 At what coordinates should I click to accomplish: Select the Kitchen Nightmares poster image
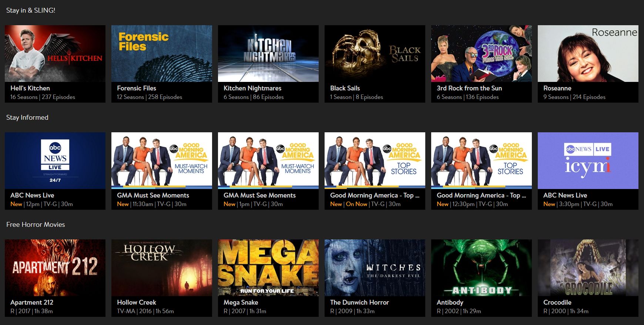click(268, 53)
